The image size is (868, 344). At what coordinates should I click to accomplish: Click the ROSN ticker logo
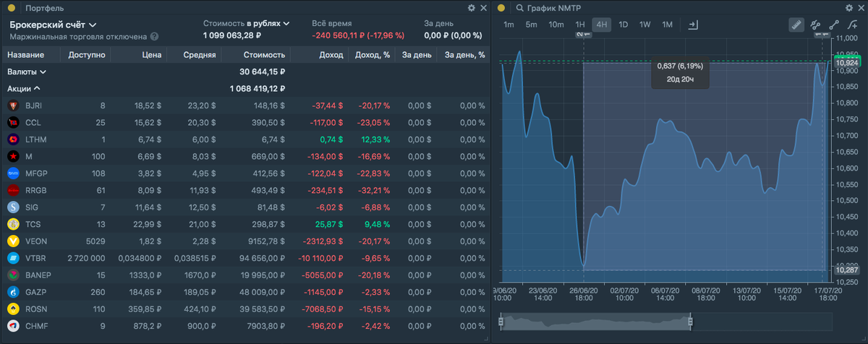(13, 309)
